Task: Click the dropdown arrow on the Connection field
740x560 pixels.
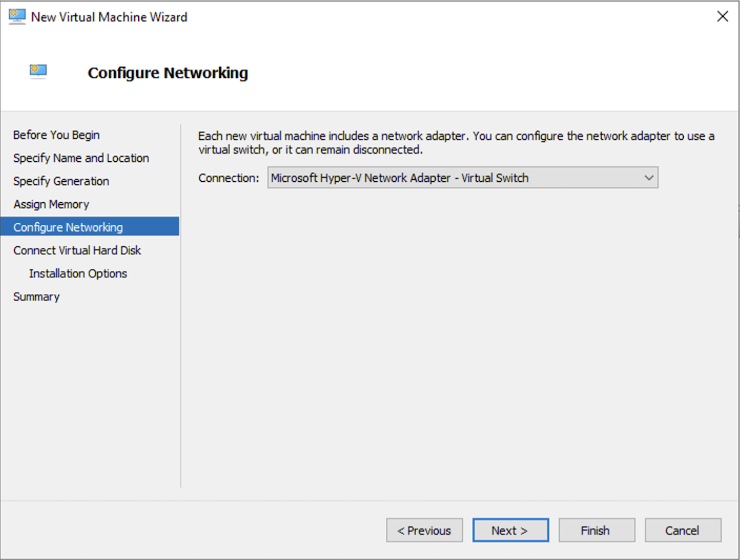Action: tap(650, 178)
